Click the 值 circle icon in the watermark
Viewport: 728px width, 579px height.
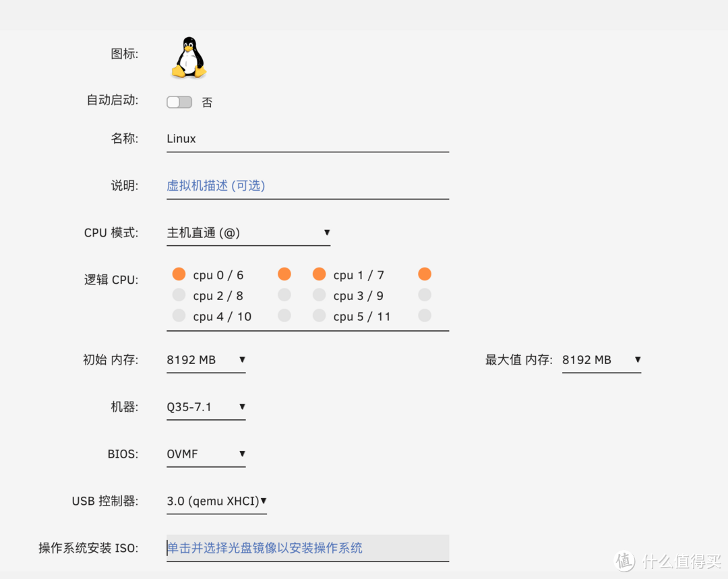pos(625,561)
